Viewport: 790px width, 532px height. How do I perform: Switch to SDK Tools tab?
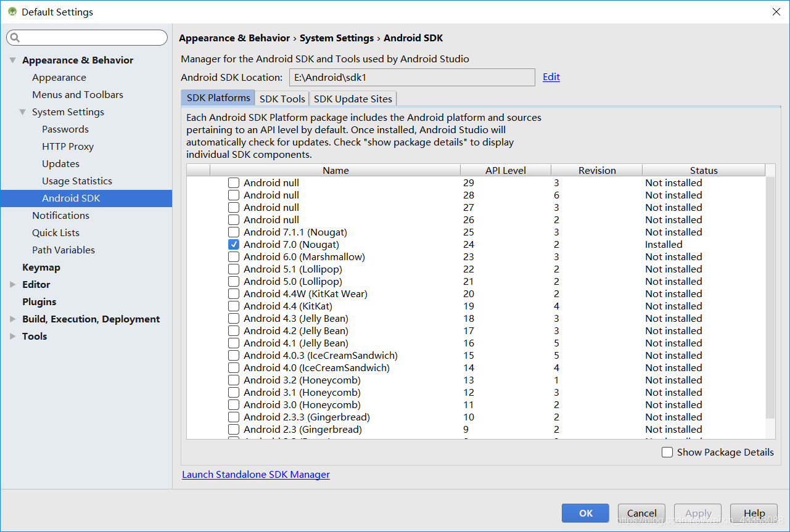282,99
